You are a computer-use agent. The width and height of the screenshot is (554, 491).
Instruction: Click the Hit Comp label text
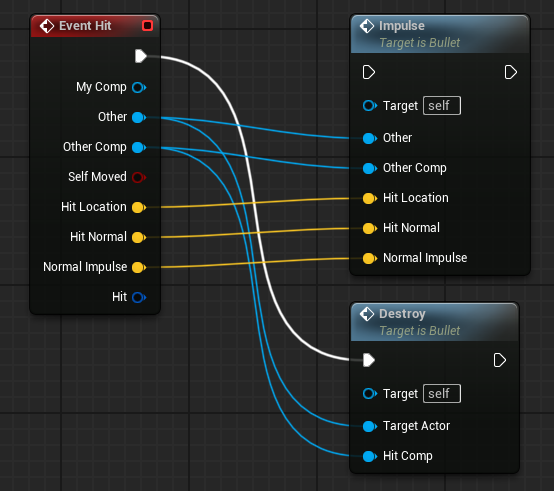tap(408, 456)
